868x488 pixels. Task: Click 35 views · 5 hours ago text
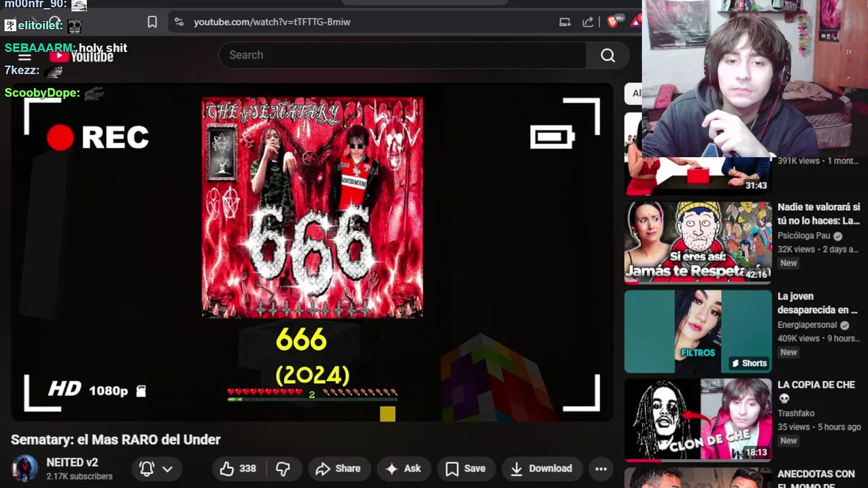tap(819, 427)
